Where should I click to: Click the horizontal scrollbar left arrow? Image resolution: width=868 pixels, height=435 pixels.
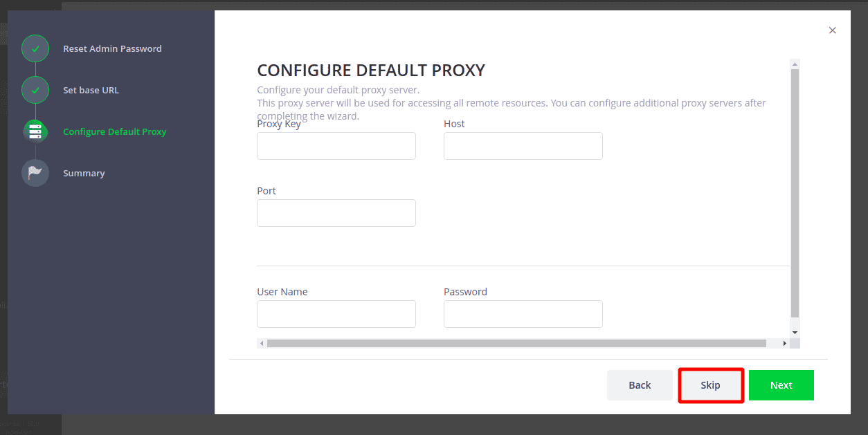coord(262,343)
